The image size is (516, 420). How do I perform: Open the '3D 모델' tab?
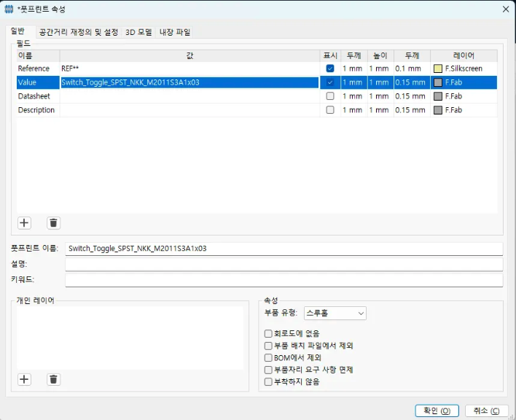(x=138, y=32)
